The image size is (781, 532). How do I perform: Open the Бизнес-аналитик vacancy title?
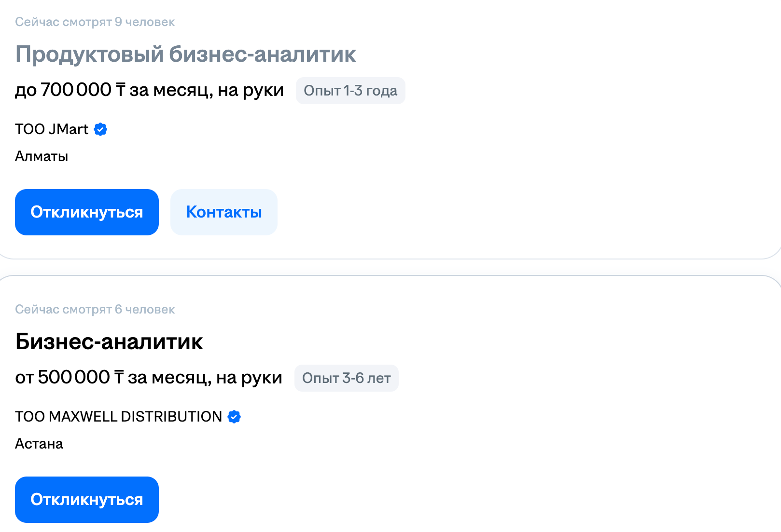(x=109, y=341)
